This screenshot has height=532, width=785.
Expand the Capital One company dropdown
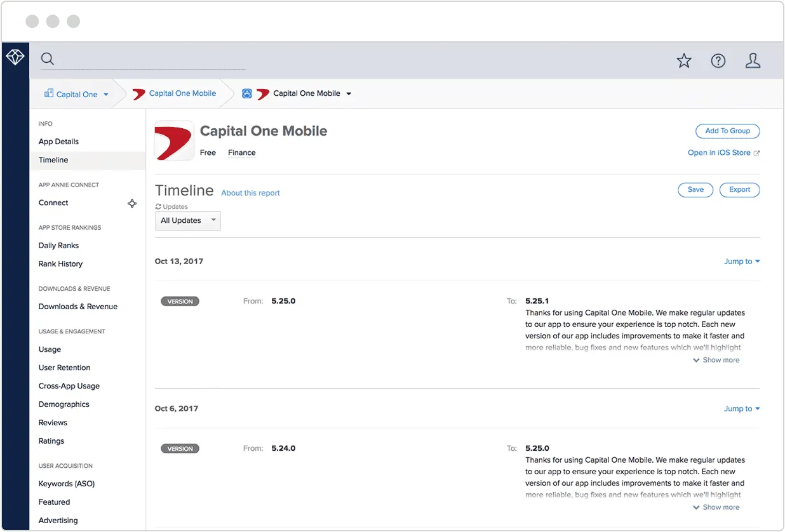pos(106,95)
